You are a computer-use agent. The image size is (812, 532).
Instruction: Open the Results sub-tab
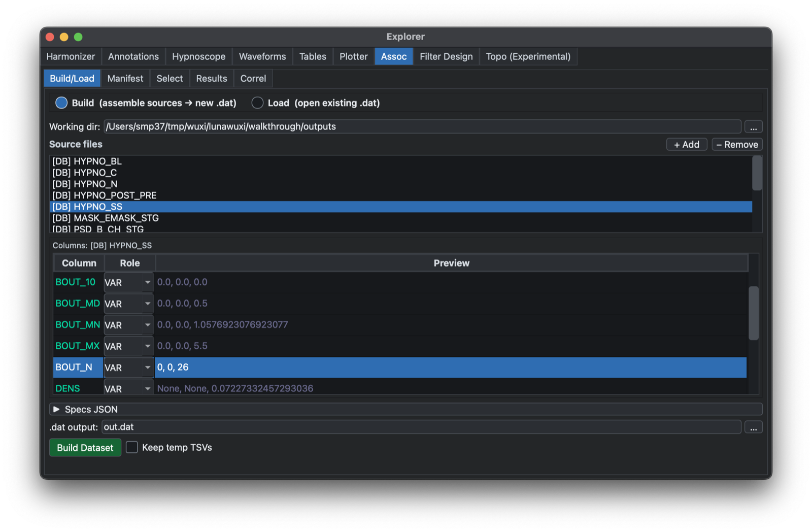212,79
